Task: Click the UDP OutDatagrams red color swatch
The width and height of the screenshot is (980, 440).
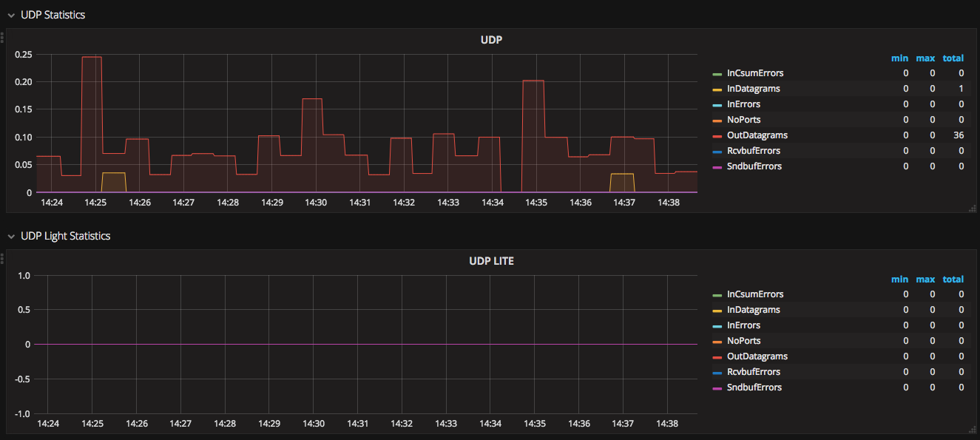Action: (x=717, y=136)
